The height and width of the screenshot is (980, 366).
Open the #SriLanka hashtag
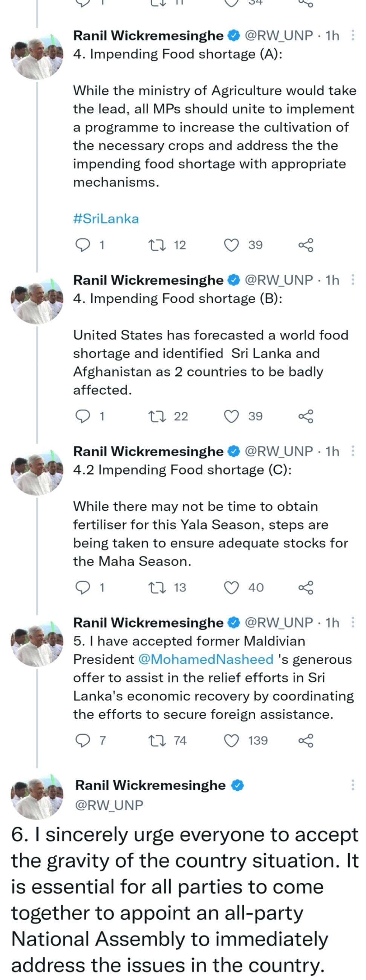pos(106,219)
